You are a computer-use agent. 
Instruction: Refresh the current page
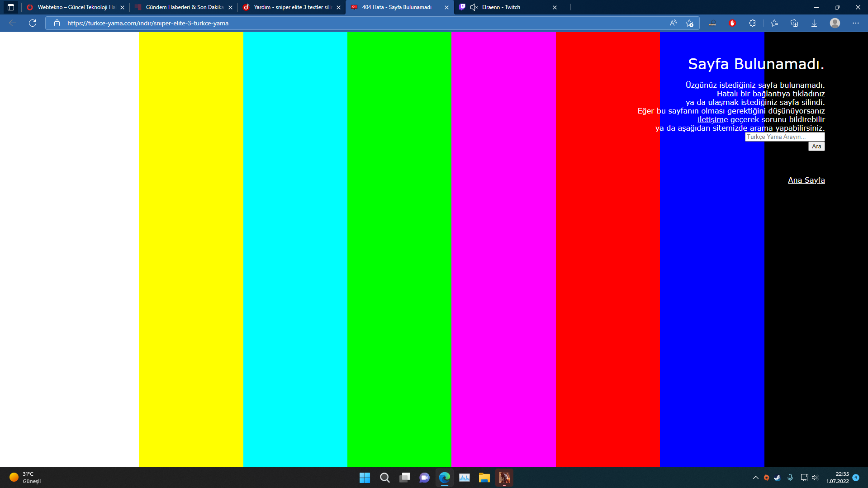33,23
